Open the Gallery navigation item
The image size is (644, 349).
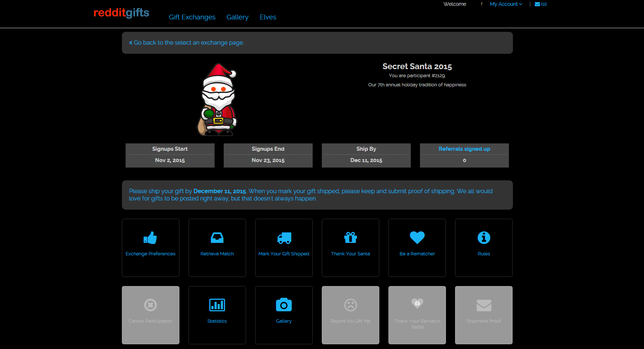tap(238, 17)
